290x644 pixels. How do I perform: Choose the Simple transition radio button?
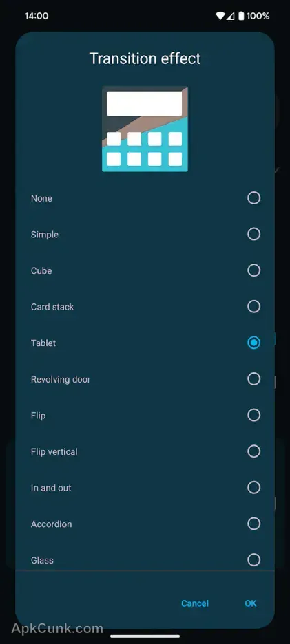point(253,234)
